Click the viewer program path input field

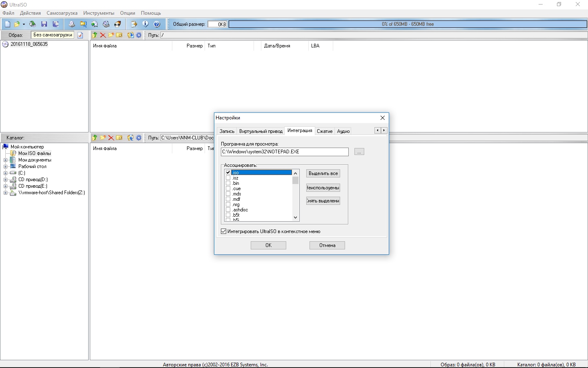(285, 152)
